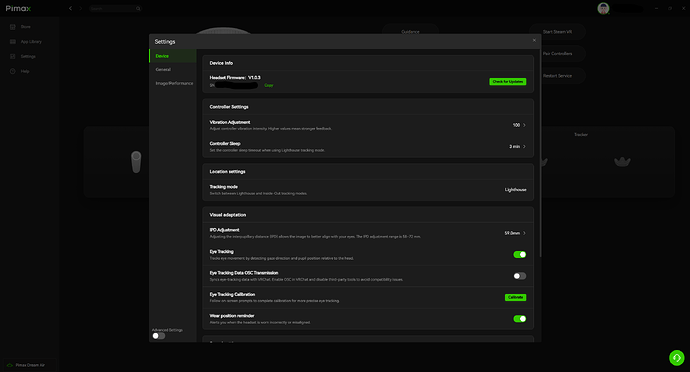Disable Wear position reminder toggle

[520, 319]
